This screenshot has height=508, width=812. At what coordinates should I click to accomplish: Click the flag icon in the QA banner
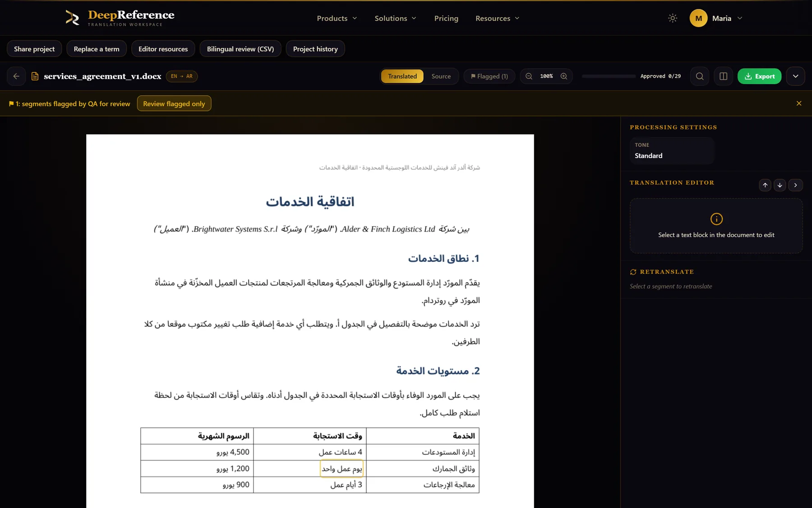(11, 104)
